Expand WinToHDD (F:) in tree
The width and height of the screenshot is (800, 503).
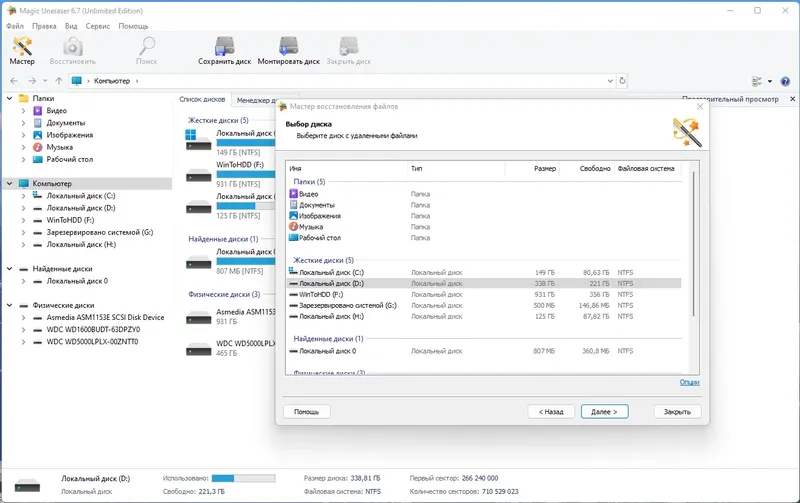23,220
